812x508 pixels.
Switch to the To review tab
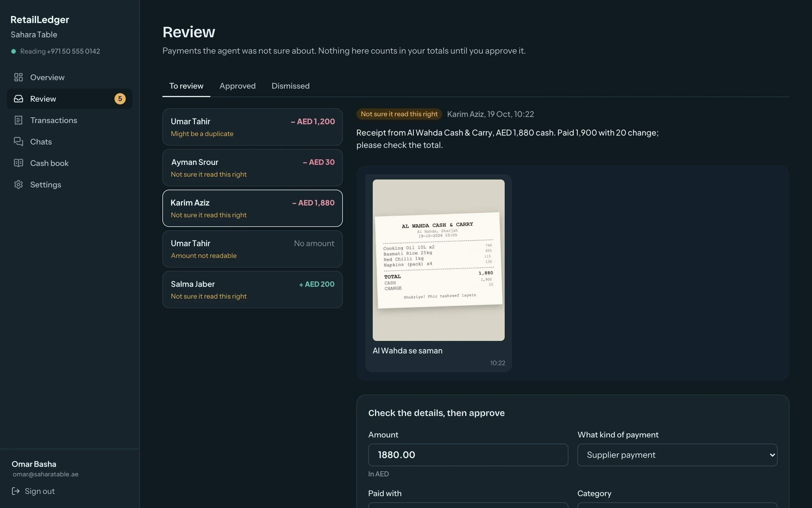click(x=186, y=86)
